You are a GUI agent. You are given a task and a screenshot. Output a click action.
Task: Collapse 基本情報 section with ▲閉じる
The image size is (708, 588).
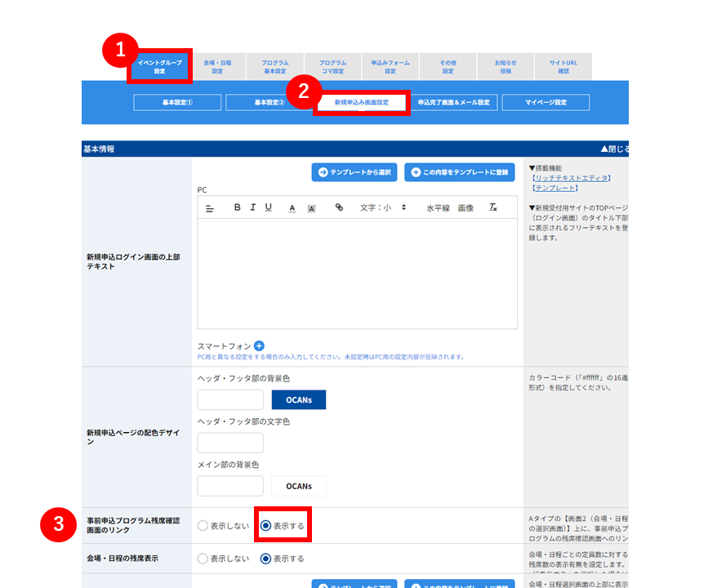click(x=614, y=149)
